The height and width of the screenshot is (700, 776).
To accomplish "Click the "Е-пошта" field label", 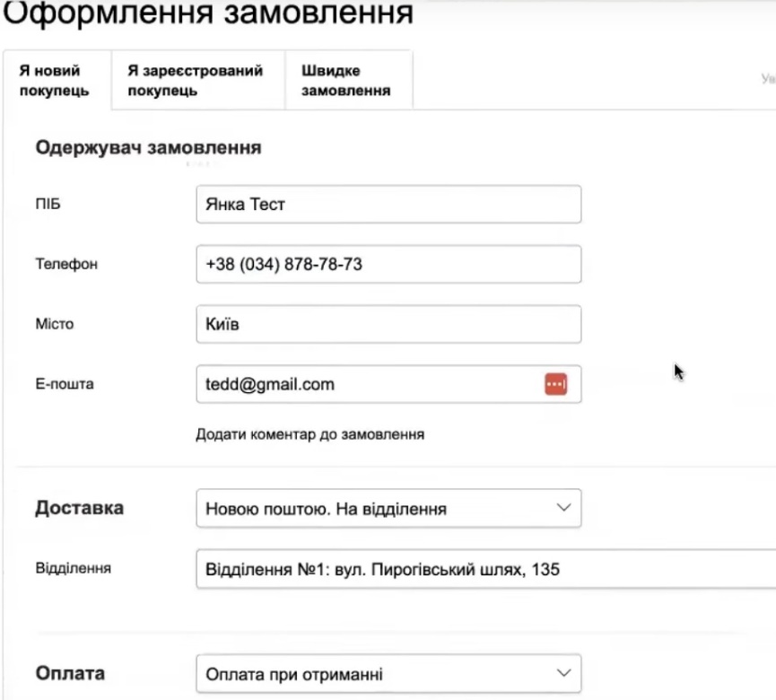I will (65, 384).
